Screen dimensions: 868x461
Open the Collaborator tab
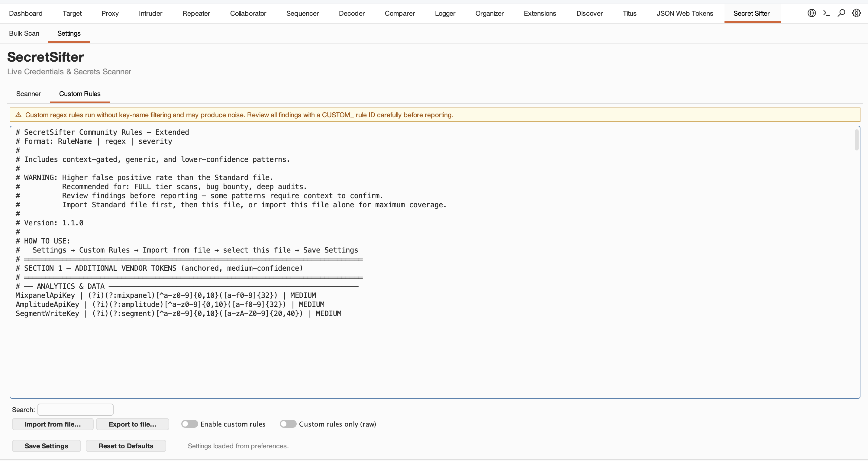[x=248, y=13]
